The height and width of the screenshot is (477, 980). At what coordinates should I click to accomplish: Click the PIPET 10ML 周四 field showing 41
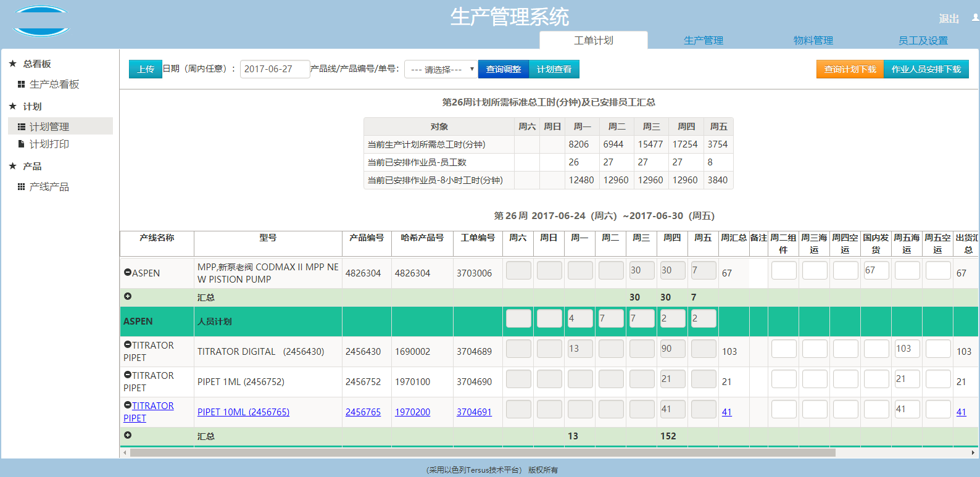click(x=673, y=409)
